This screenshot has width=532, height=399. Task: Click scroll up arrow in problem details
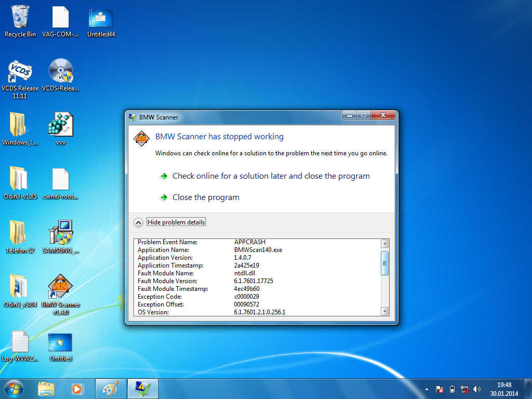(x=384, y=243)
